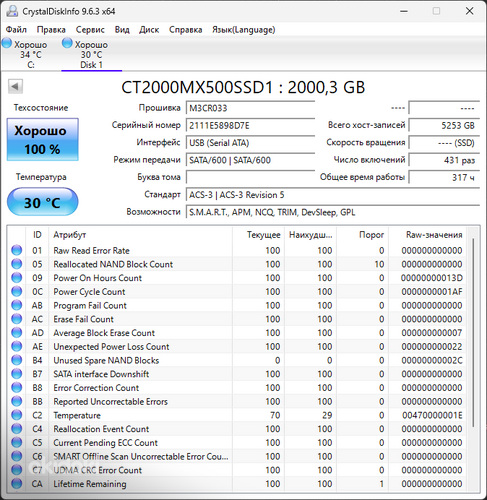Open the Файл menu
The width and height of the screenshot is (487, 500).
pyautogui.click(x=16, y=30)
